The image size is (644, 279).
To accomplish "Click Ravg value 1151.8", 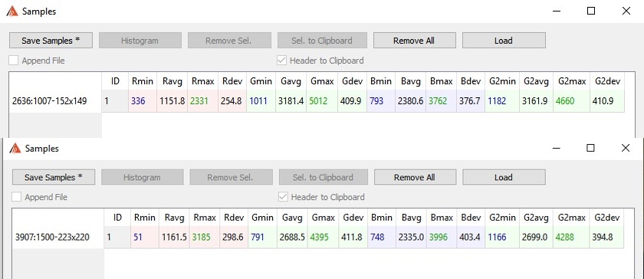I will 172,100.
